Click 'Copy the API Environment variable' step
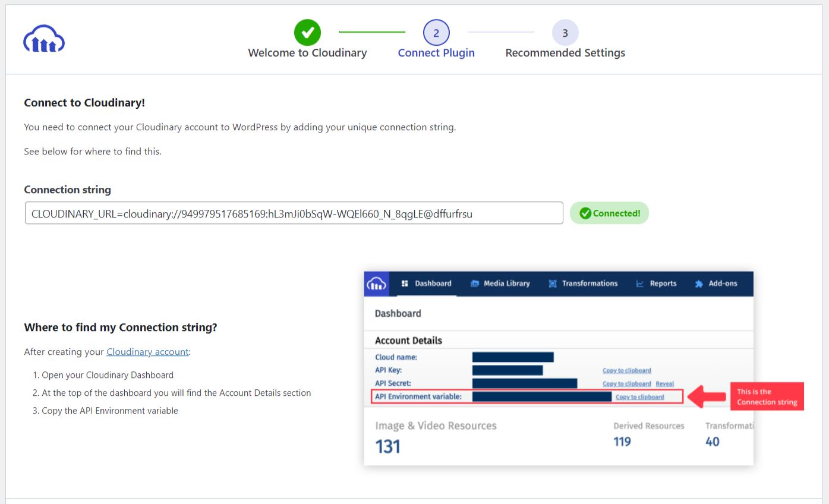The image size is (829, 504). click(110, 411)
